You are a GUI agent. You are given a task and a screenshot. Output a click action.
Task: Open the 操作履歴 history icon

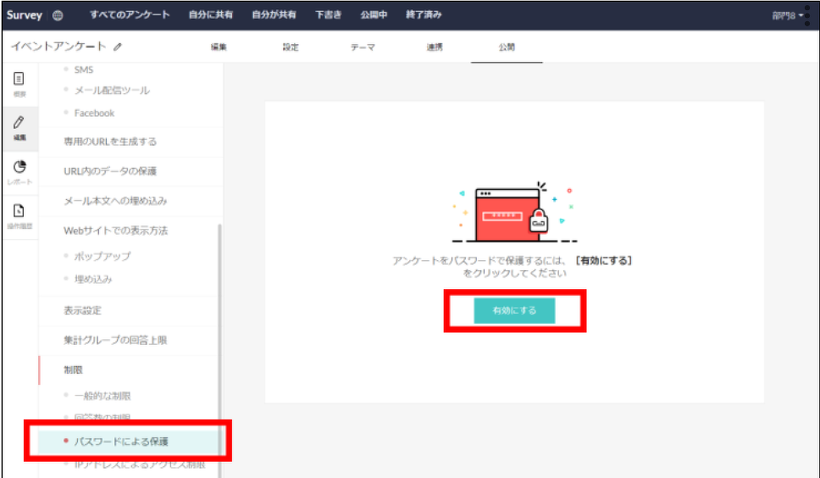(x=19, y=215)
